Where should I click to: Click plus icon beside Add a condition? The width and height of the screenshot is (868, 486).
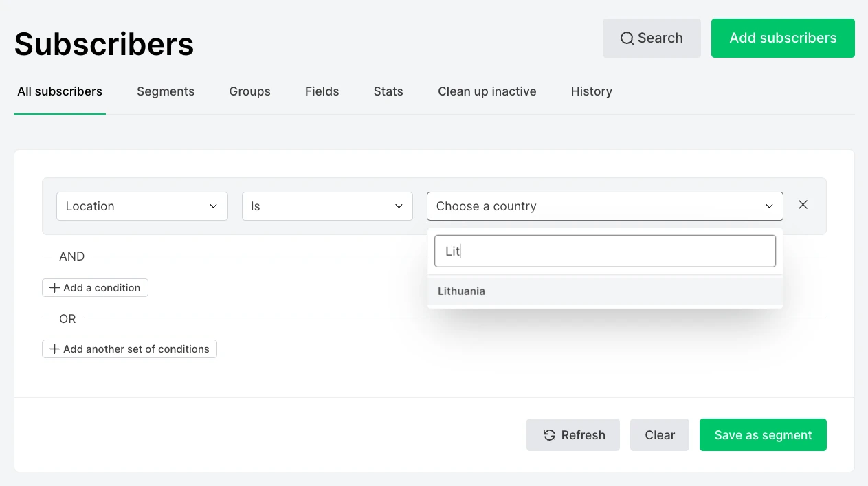pos(54,288)
